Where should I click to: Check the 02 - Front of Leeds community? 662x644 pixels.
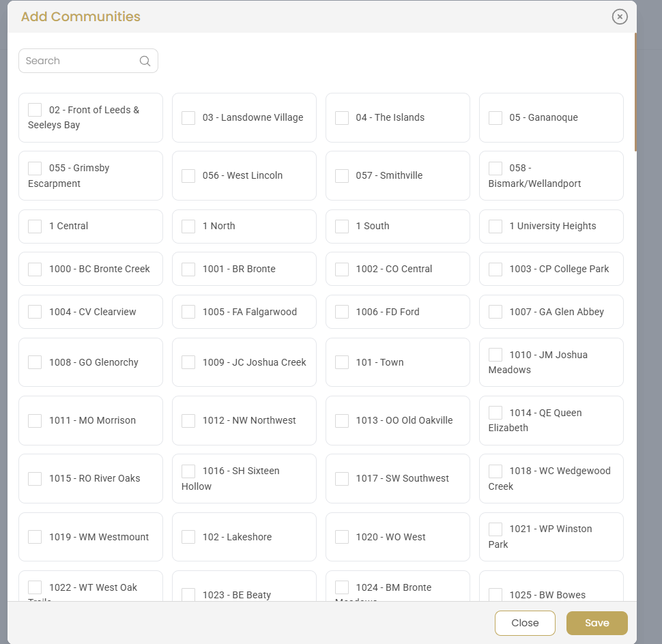click(x=35, y=109)
